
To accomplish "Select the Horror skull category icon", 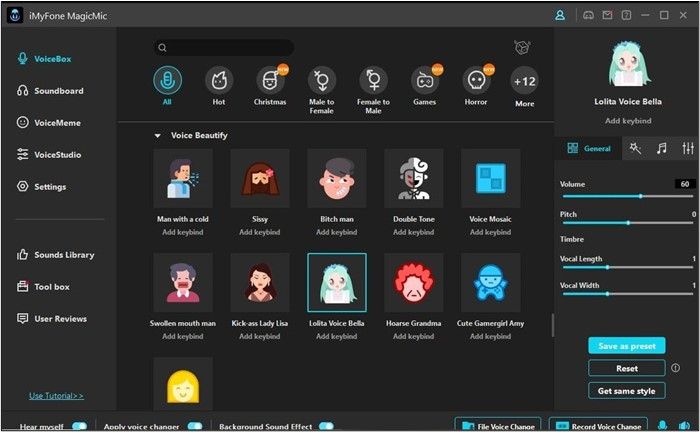I will tap(476, 81).
